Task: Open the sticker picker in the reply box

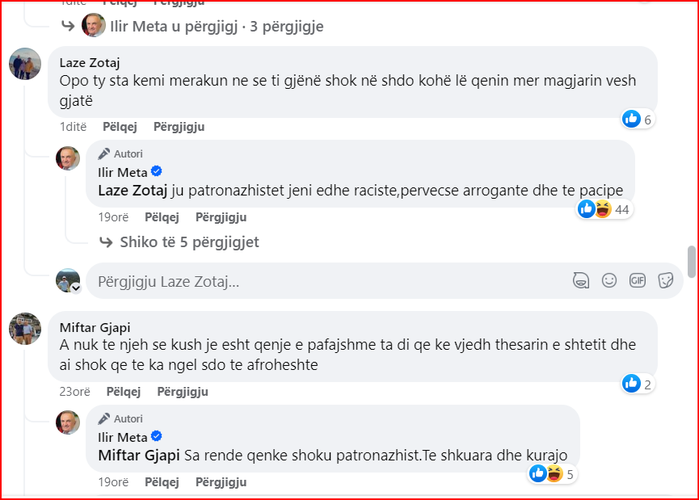Action: point(665,281)
